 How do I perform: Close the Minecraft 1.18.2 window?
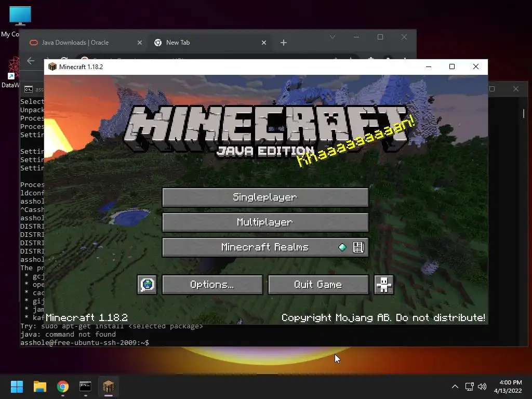pyautogui.click(x=476, y=67)
